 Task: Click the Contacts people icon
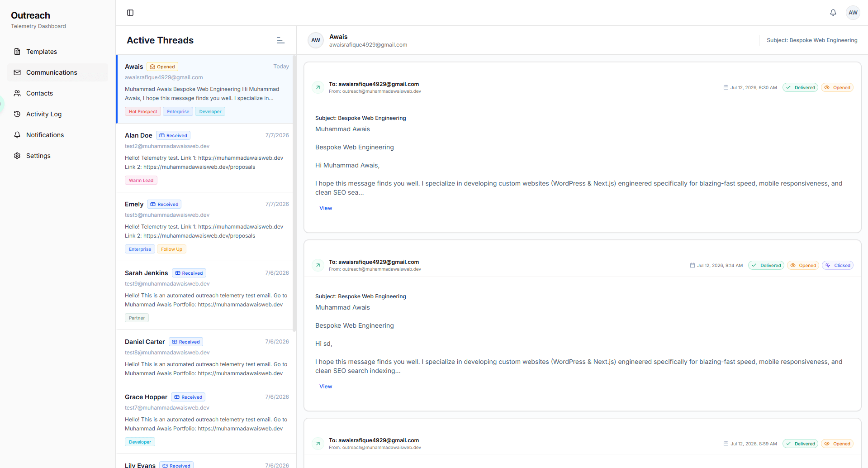[x=17, y=93]
